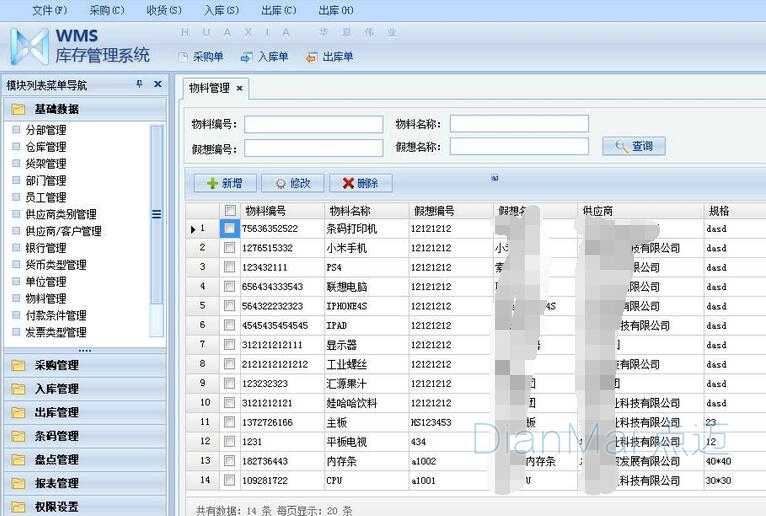Click the icon beside 发票类型管理
The height and width of the screenshot is (516, 766).
[16, 332]
